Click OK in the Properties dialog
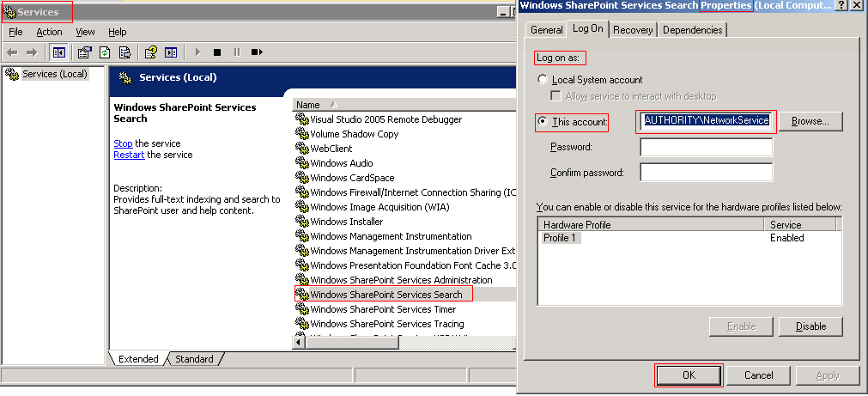This screenshot has height=396, width=868. [x=689, y=375]
